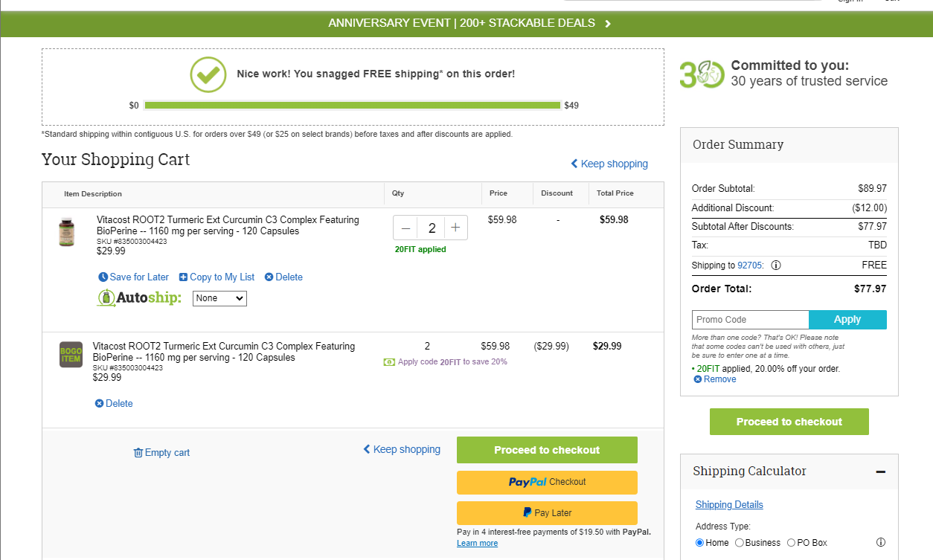This screenshot has width=933, height=560.
Task: Focus the Promo Code input field
Action: [750, 320]
